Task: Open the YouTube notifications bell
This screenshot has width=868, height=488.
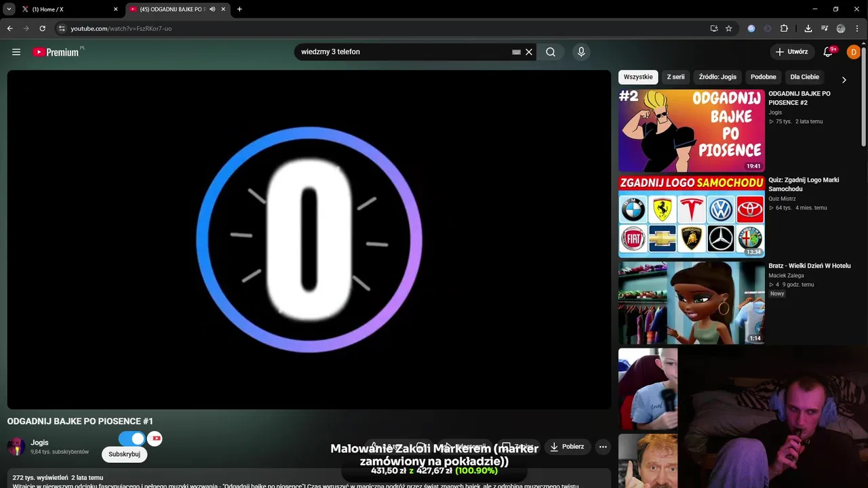Action: [x=828, y=52]
